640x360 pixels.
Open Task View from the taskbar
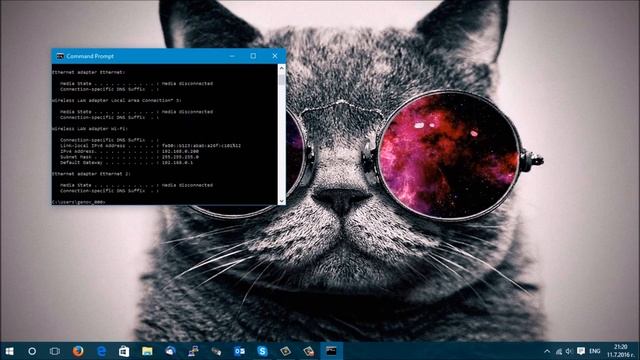[x=55, y=351]
